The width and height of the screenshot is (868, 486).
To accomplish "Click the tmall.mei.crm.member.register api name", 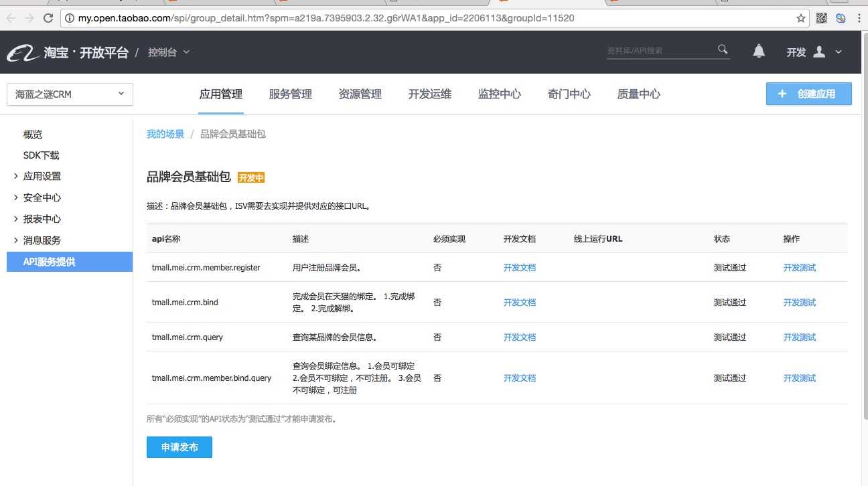I will tap(206, 268).
